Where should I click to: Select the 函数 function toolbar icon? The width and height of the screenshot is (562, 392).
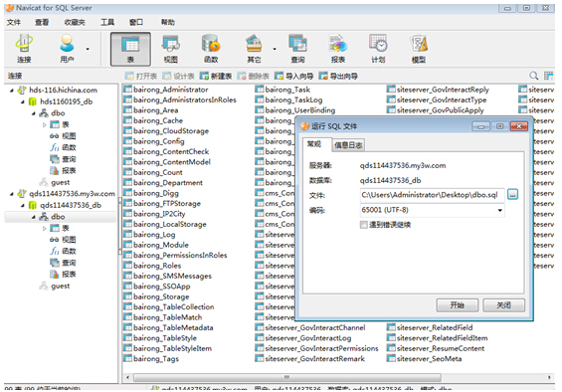(211, 49)
